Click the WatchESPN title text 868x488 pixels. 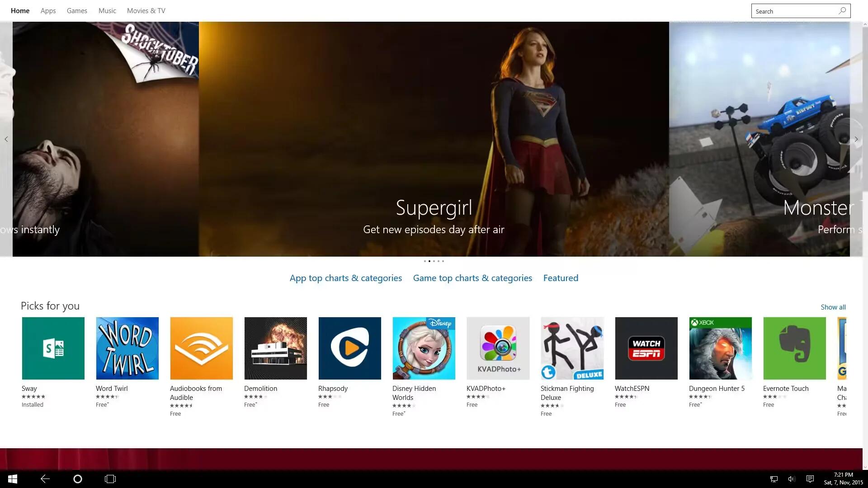point(632,389)
